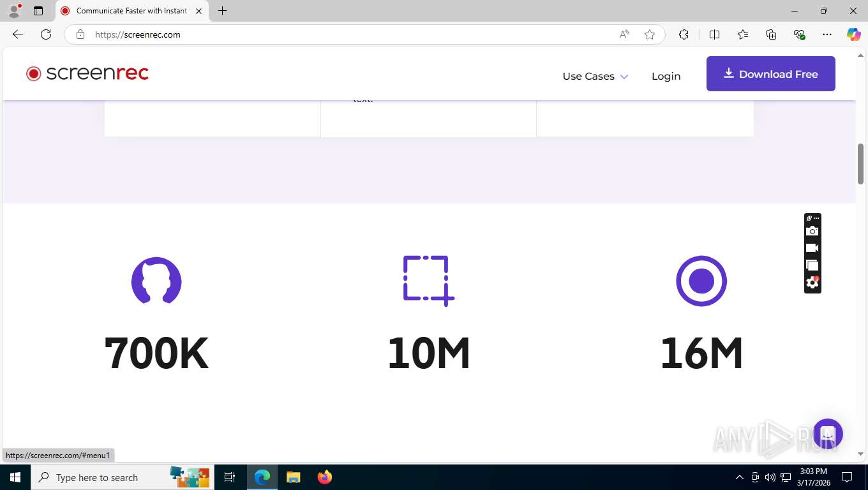Open the Copilot icon in Edge

pos(853,34)
